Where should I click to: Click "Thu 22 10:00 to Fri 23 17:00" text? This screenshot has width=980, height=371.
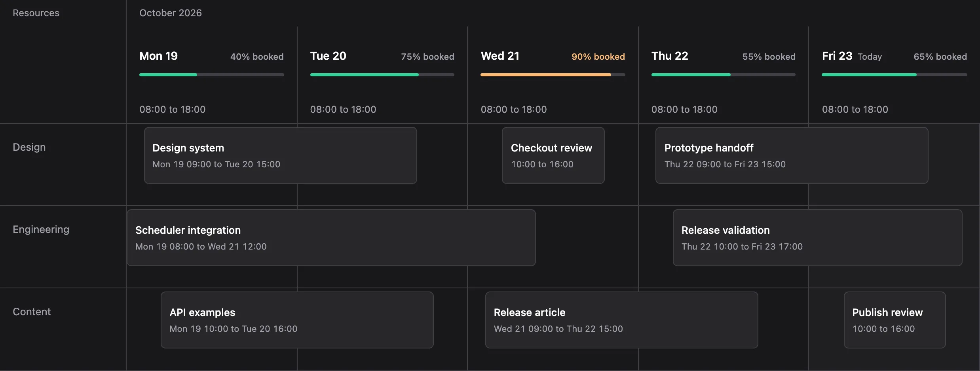pyautogui.click(x=742, y=246)
